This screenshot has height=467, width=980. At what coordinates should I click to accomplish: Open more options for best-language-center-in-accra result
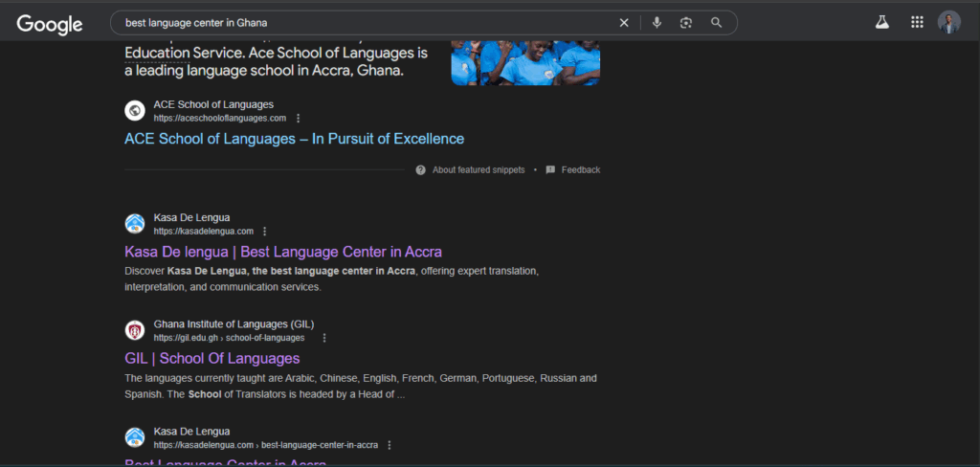click(390, 445)
